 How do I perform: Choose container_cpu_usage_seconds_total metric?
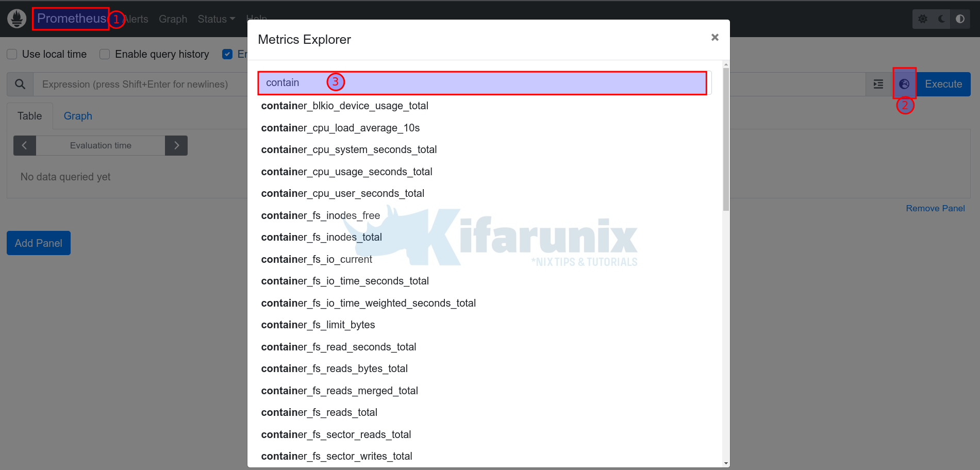346,172
